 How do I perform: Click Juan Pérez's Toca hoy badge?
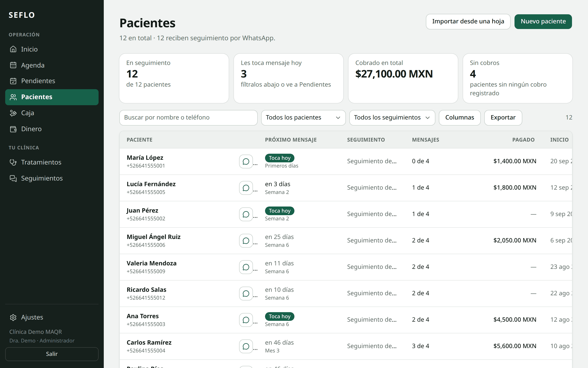pyautogui.click(x=280, y=211)
